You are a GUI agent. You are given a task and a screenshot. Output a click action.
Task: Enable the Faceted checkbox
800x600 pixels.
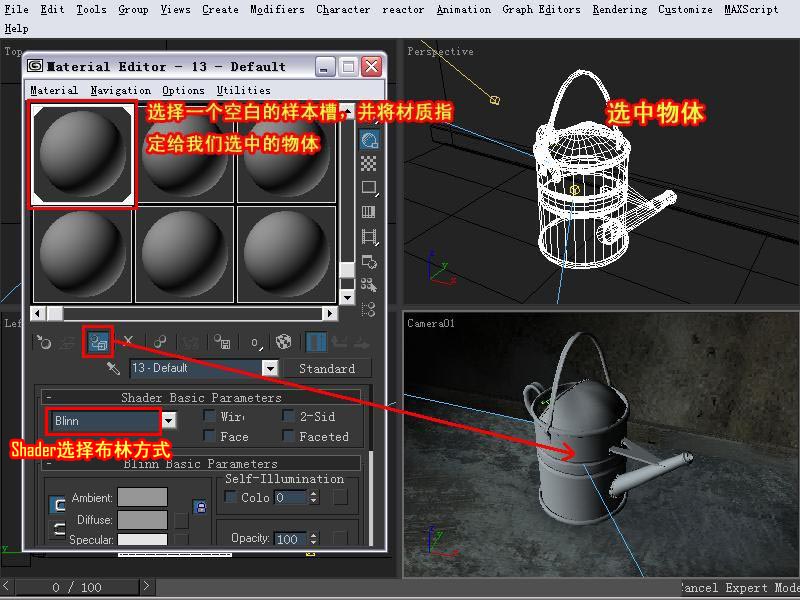click(x=288, y=436)
